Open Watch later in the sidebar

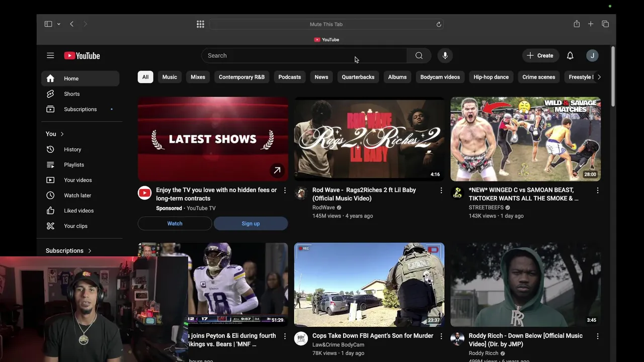(80, 196)
